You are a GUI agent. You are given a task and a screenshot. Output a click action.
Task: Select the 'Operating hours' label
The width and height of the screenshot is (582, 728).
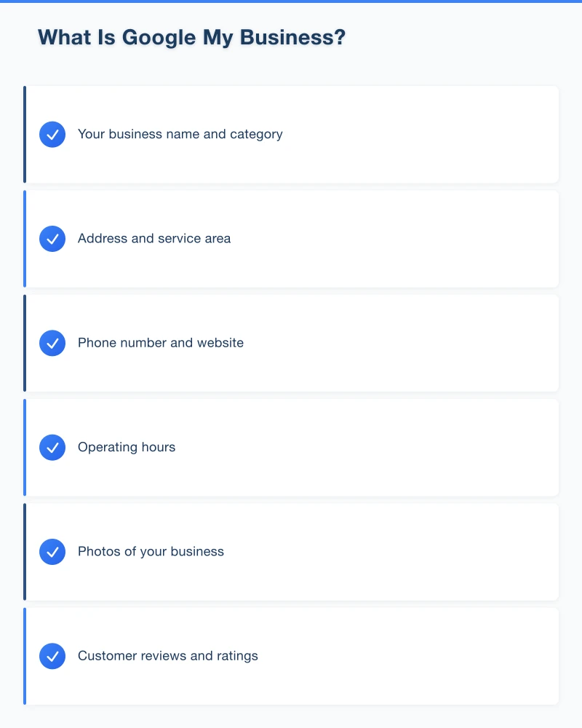127,447
